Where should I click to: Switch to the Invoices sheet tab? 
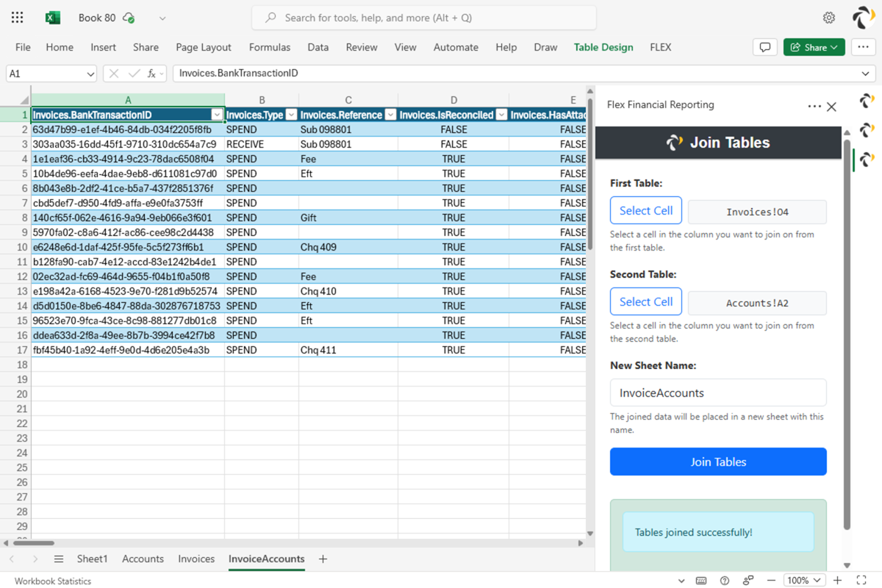click(x=196, y=559)
